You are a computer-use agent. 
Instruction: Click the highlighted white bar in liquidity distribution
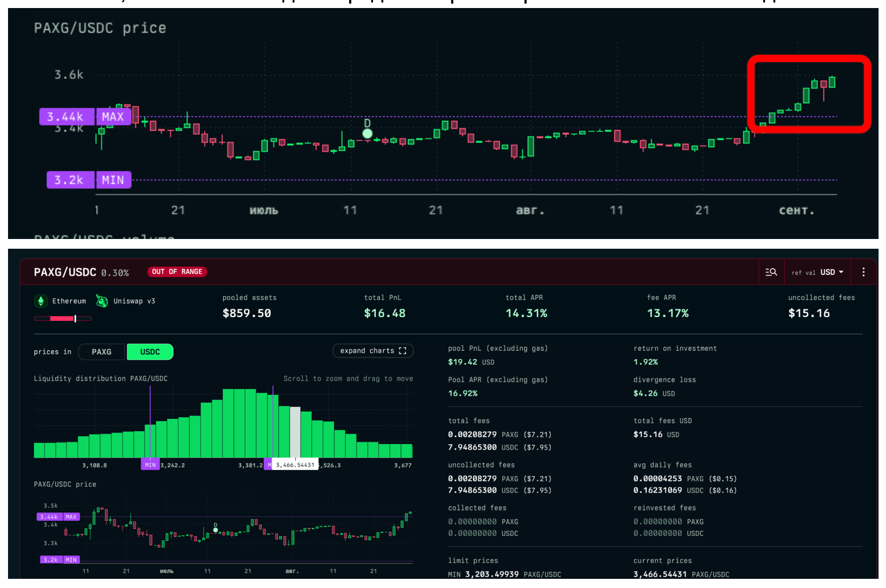click(295, 432)
